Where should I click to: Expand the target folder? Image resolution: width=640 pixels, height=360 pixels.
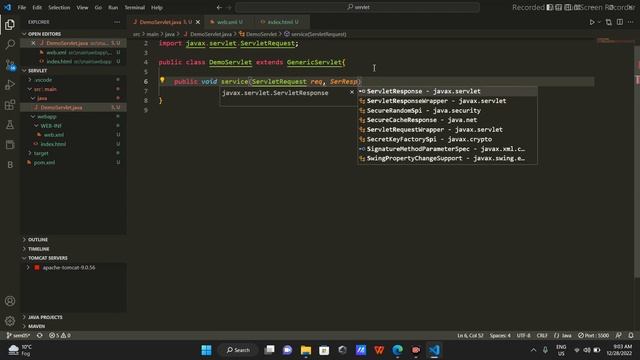pos(41,153)
